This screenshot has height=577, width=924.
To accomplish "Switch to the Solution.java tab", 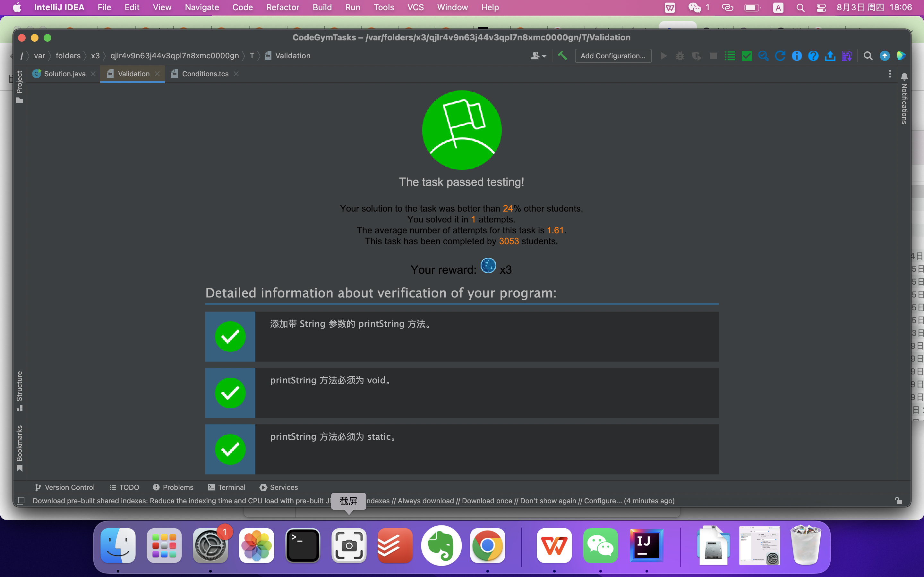I will 64,73.
